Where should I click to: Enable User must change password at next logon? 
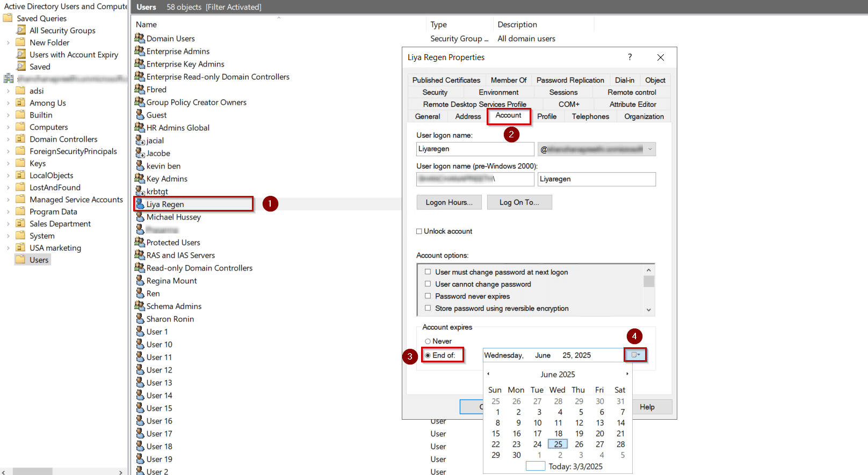coord(428,272)
